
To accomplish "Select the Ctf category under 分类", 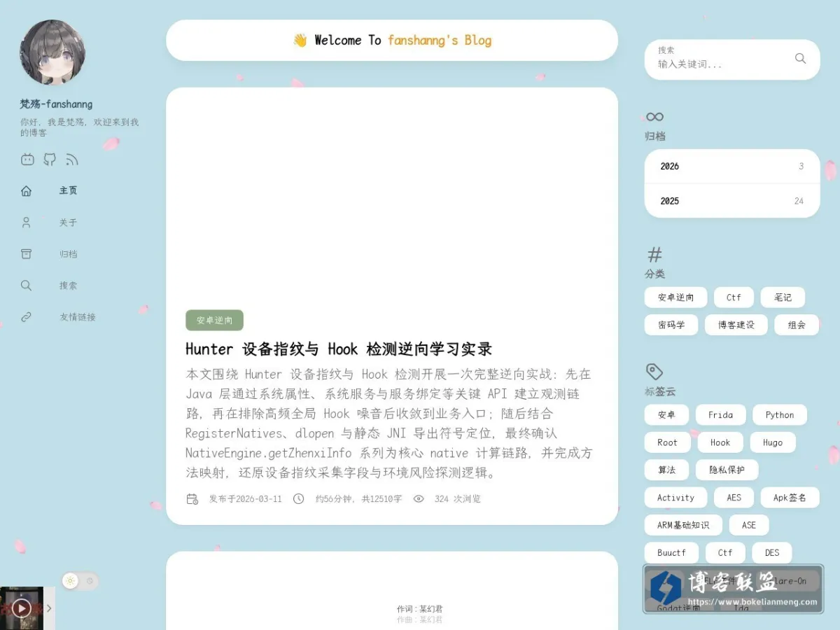I will coord(734,297).
